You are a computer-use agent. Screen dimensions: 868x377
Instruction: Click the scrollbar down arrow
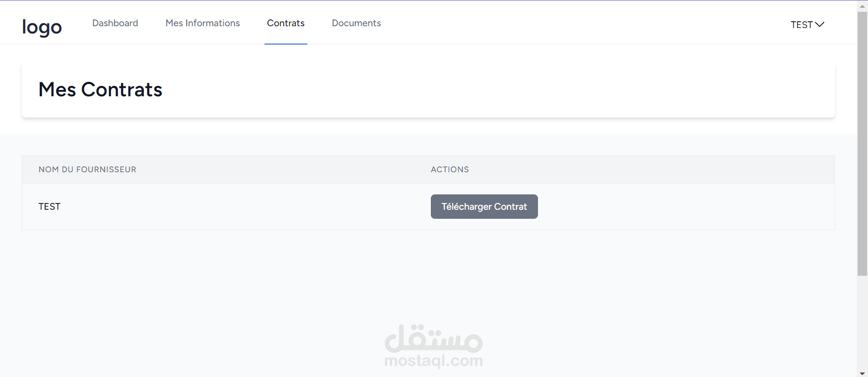click(x=862, y=373)
